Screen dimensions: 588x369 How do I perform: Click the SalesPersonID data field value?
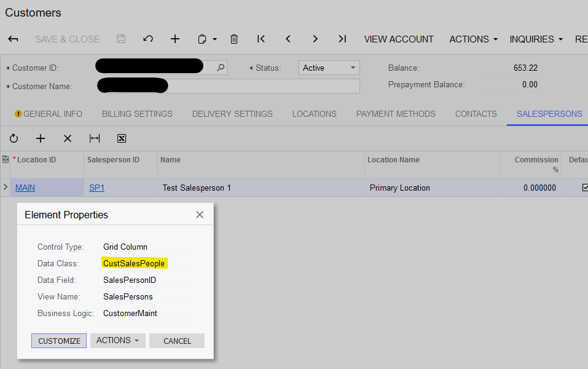130,280
